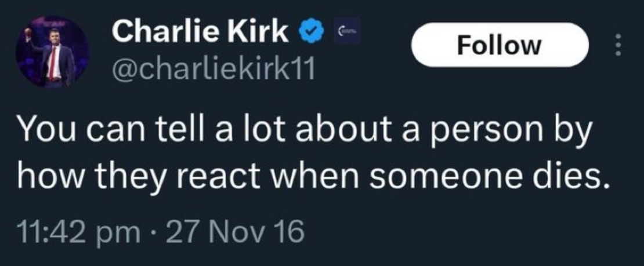
Task: Click 'Nov' in the tweet date
Action: (x=241, y=232)
